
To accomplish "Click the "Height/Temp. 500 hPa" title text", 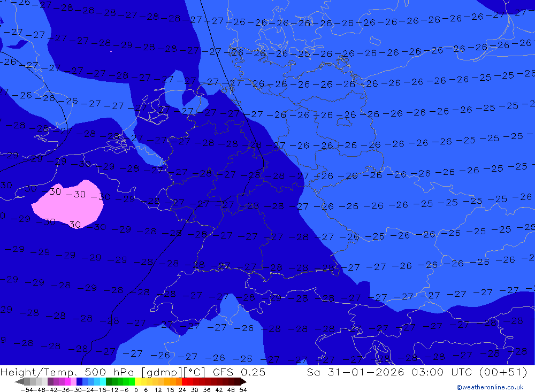I will pos(68,372).
